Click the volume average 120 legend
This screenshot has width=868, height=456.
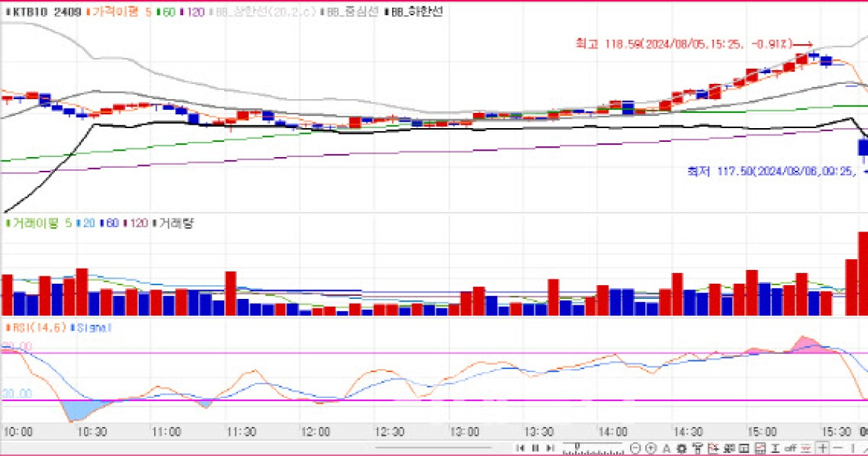(136, 223)
